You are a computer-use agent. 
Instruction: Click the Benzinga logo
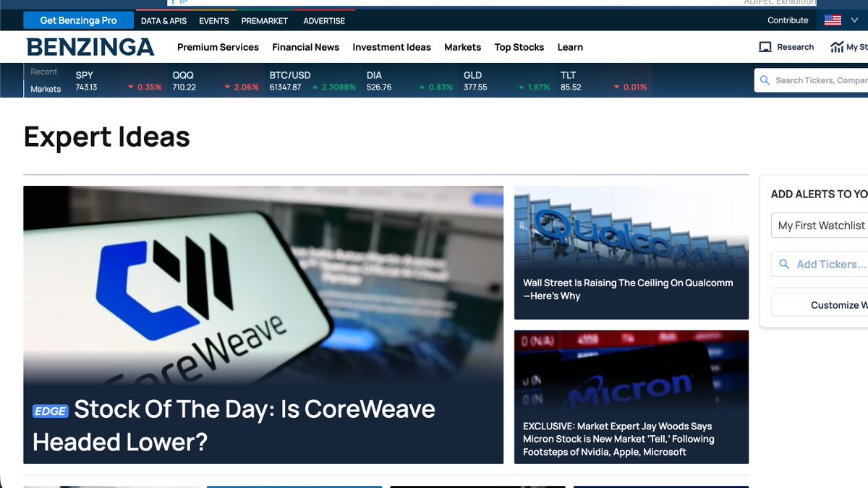(x=90, y=47)
